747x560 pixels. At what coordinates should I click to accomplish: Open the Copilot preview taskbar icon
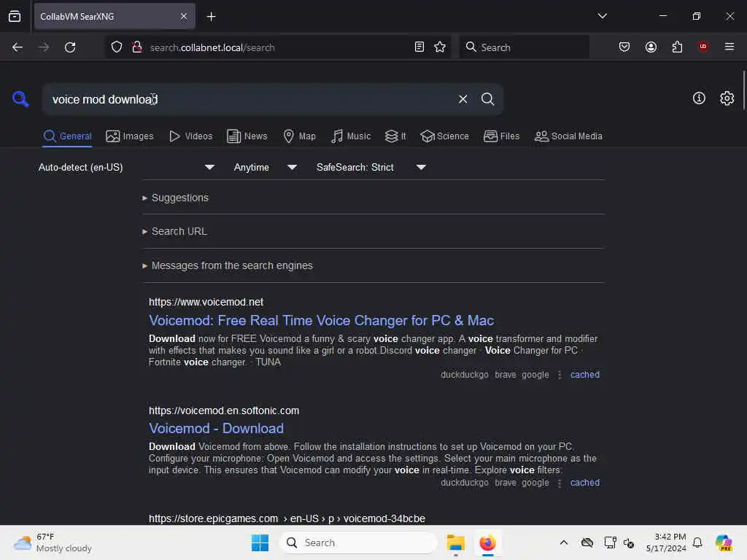pos(724,542)
